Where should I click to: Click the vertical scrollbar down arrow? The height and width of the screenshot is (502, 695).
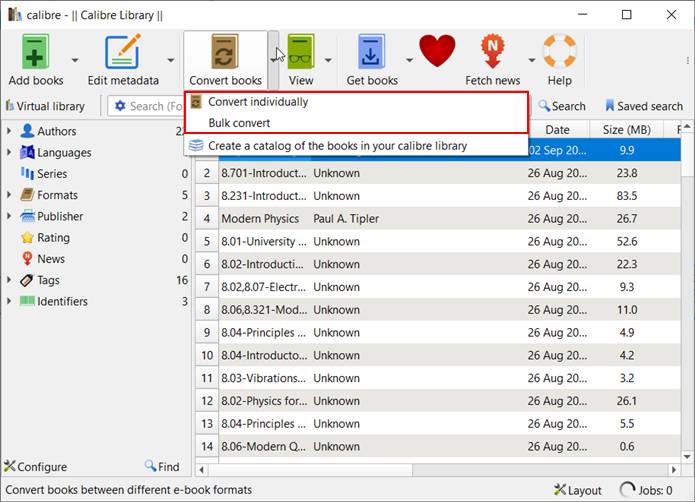[x=687, y=456]
